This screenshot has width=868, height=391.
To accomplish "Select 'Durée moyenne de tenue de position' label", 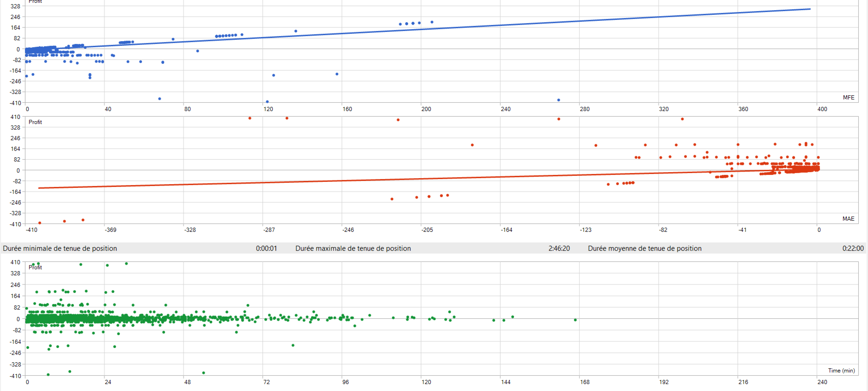I will coord(645,248).
